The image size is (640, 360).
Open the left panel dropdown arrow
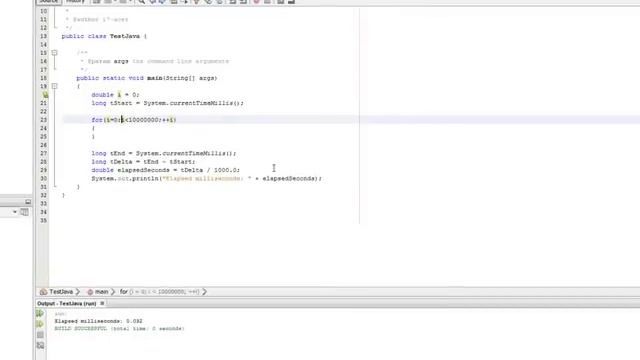[x=15, y=212]
